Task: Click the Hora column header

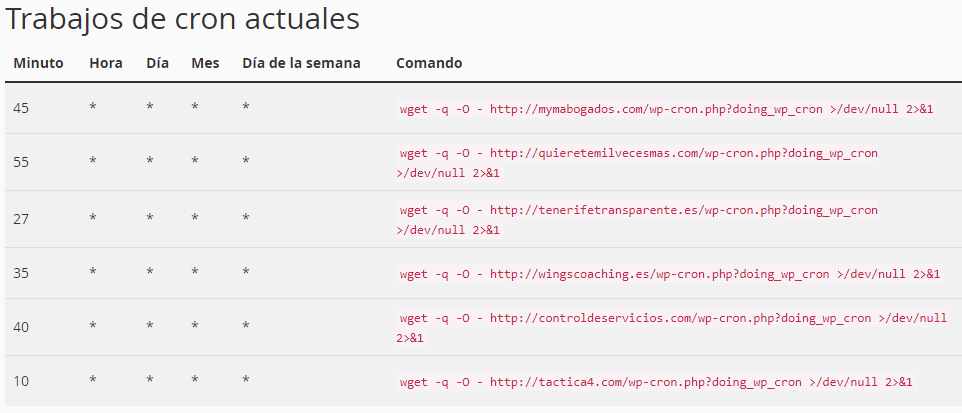Action: pyautogui.click(x=106, y=63)
